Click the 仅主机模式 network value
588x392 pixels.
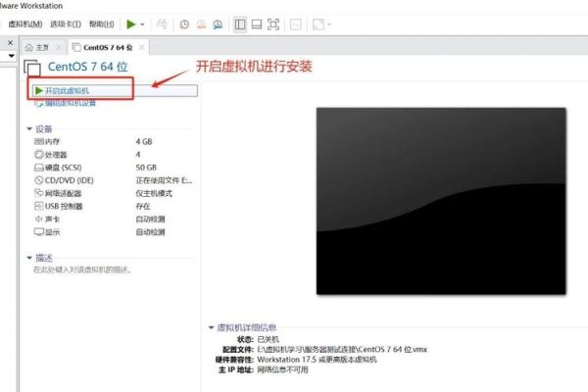[154, 194]
